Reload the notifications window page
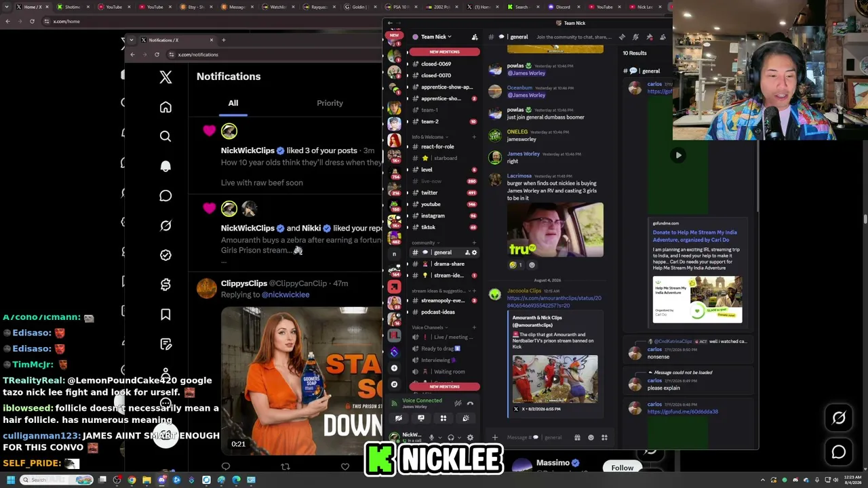Image resolution: width=868 pixels, height=488 pixels. coord(157,54)
